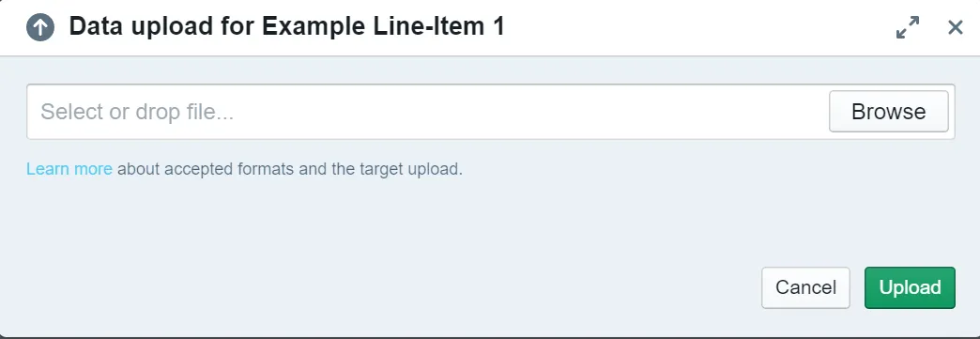The height and width of the screenshot is (339, 980).
Task: Click the dialog title Data upload for Example Line-Item 1
Action: pyautogui.click(x=286, y=27)
